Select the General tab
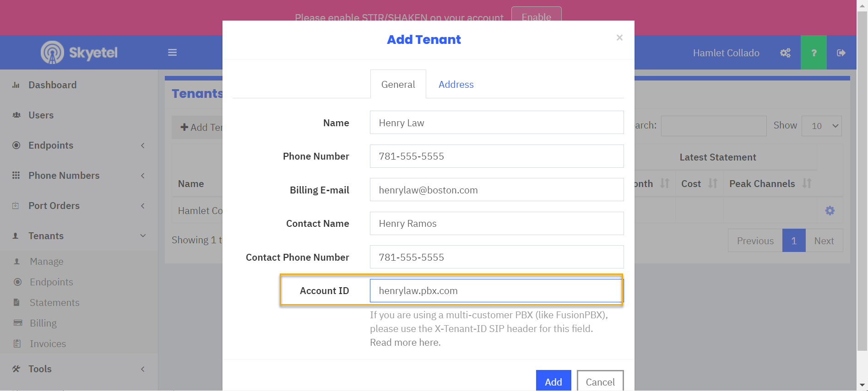Viewport: 868px width, 391px height. [x=398, y=85]
